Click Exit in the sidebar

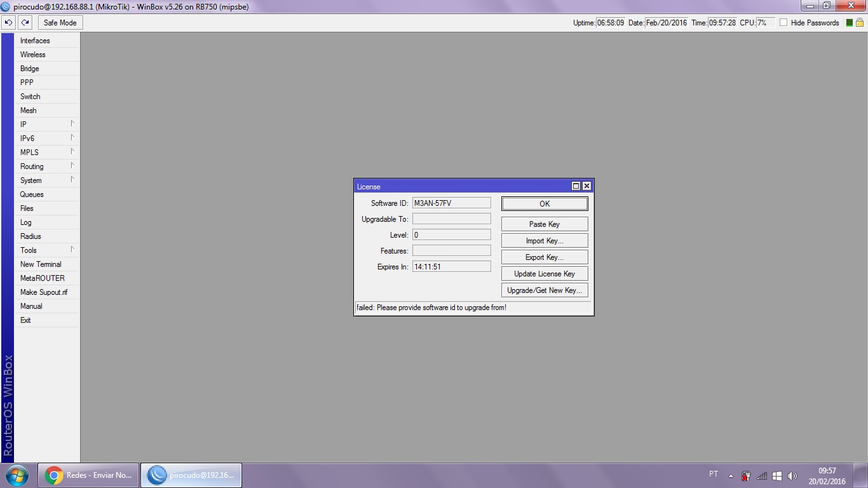pyautogui.click(x=47, y=320)
